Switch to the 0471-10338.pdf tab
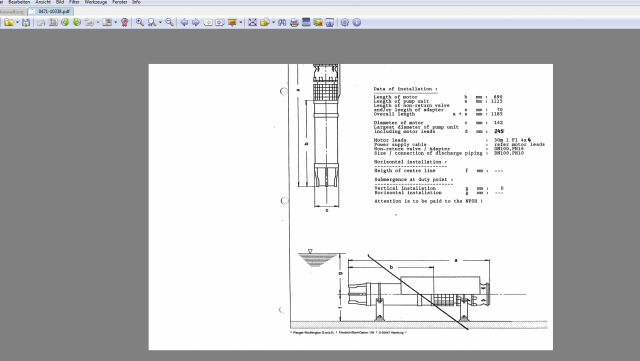The image size is (640, 361). [x=51, y=11]
